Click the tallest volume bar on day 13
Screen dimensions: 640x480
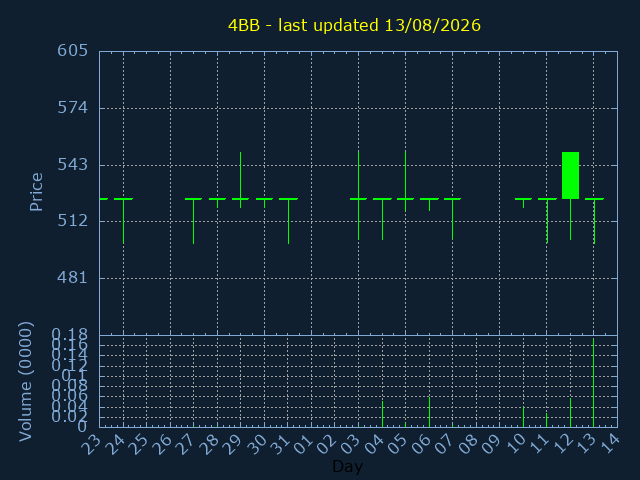coord(593,383)
